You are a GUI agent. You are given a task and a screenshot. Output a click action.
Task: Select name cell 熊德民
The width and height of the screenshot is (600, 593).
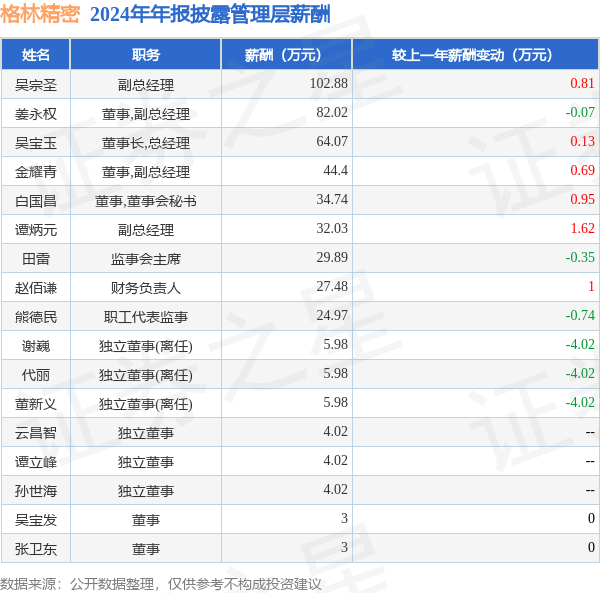pos(36,317)
